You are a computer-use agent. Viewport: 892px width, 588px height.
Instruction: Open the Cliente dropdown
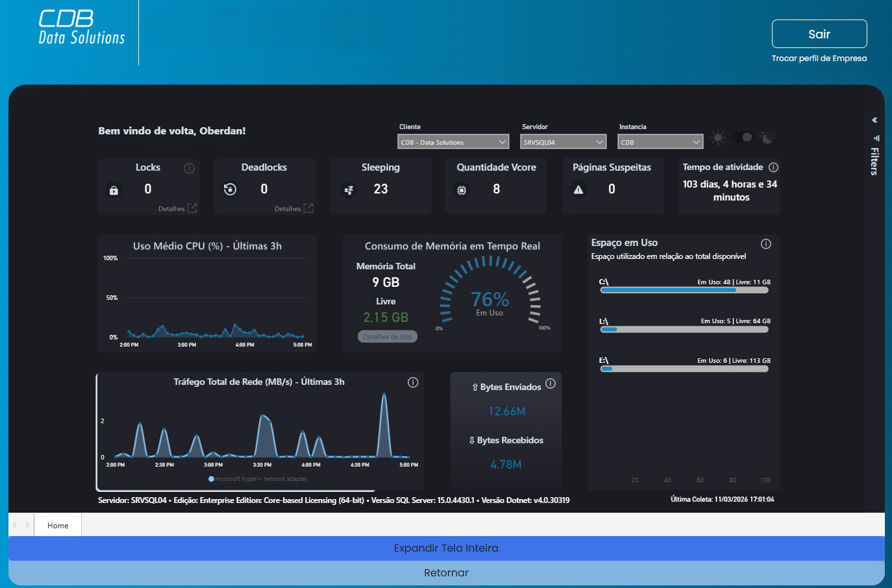tap(453, 142)
